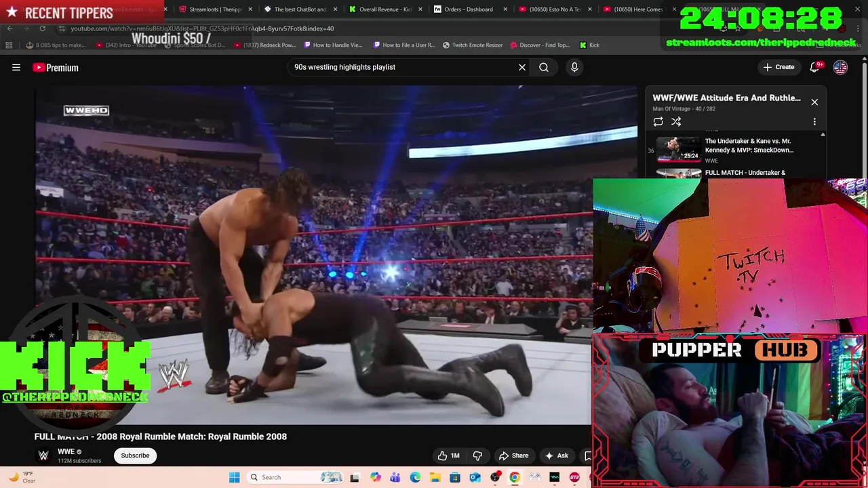The image size is (868, 488).
Task: Share this video
Action: tap(513, 455)
